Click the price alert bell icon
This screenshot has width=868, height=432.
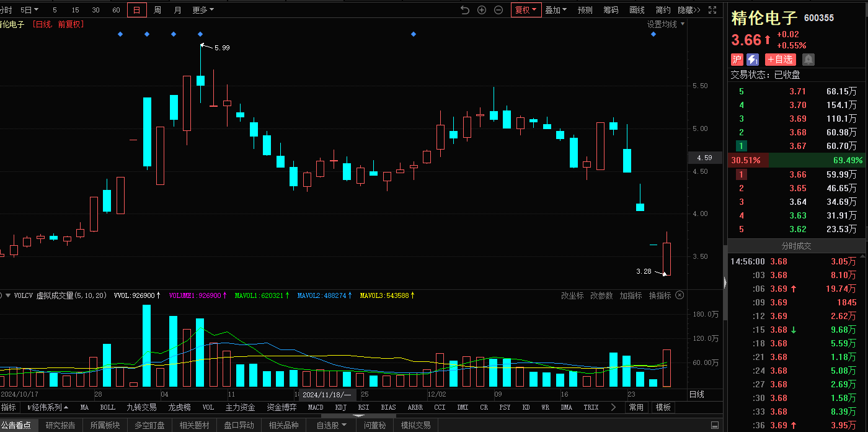click(x=808, y=60)
